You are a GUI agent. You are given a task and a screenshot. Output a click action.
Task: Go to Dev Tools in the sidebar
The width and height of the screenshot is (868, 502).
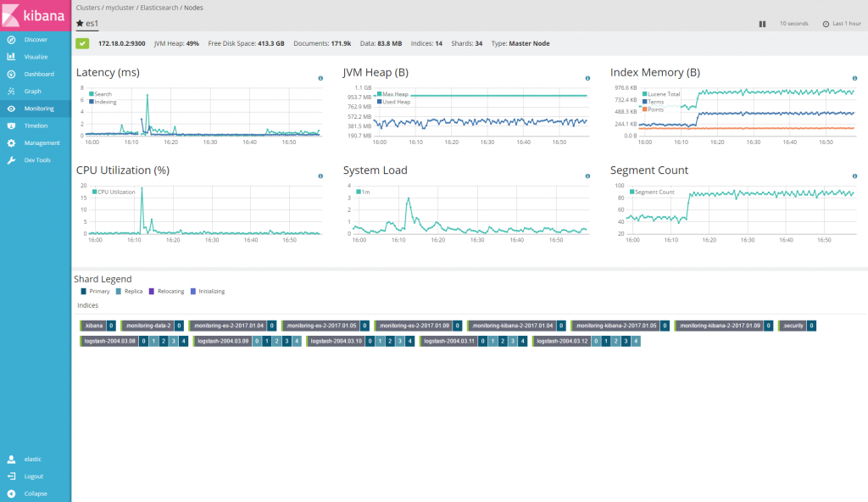[x=36, y=160]
